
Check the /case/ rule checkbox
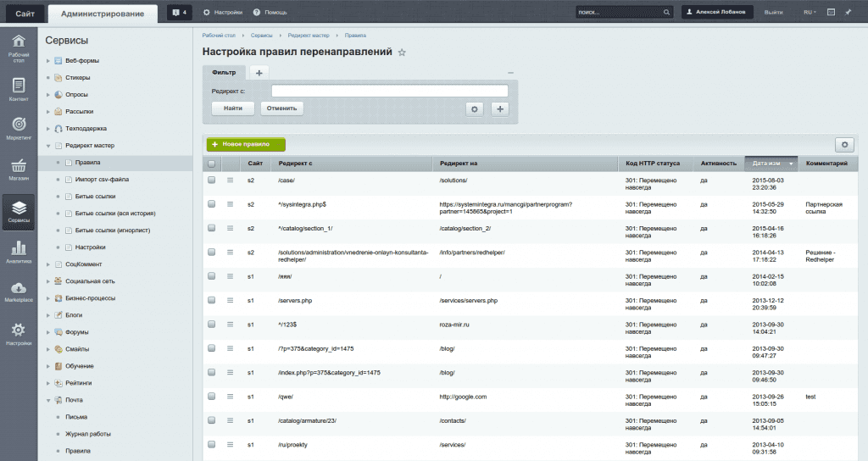coord(211,180)
